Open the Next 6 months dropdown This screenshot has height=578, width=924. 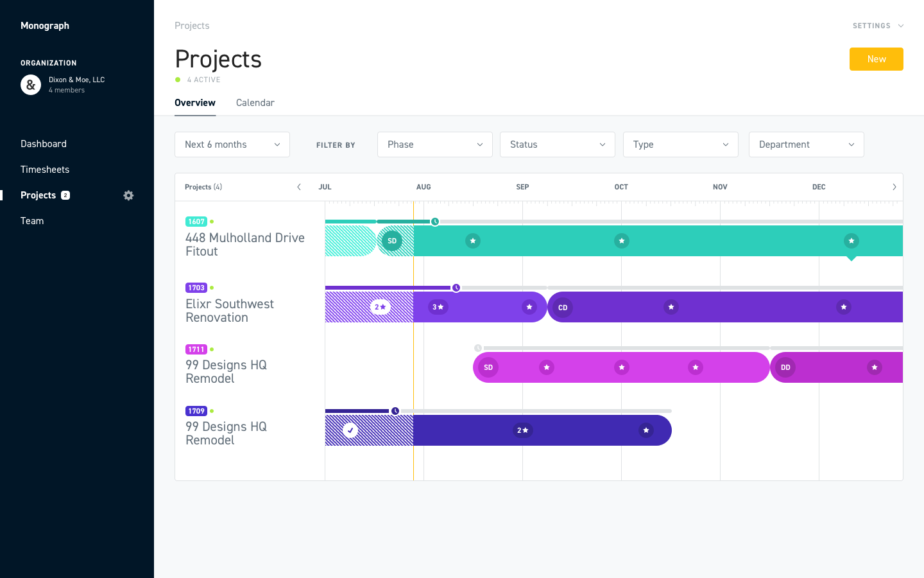[x=232, y=144]
